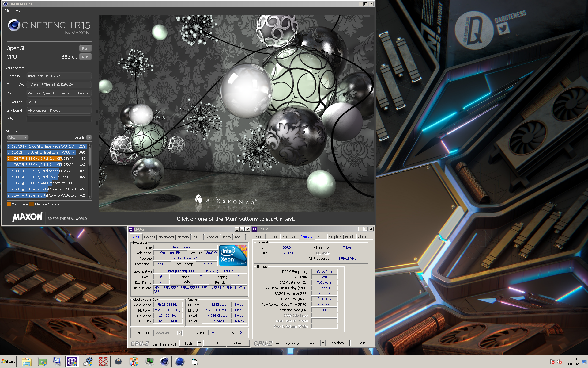Click the CPU-Z chip icon in taskbar
Viewport: 588px width, 368px height.
point(72,362)
